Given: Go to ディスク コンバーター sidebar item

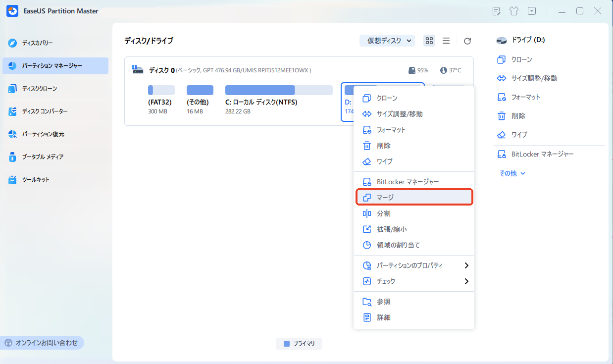Looking at the screenshot, I should pyautogui.click(x=45, y=111).
